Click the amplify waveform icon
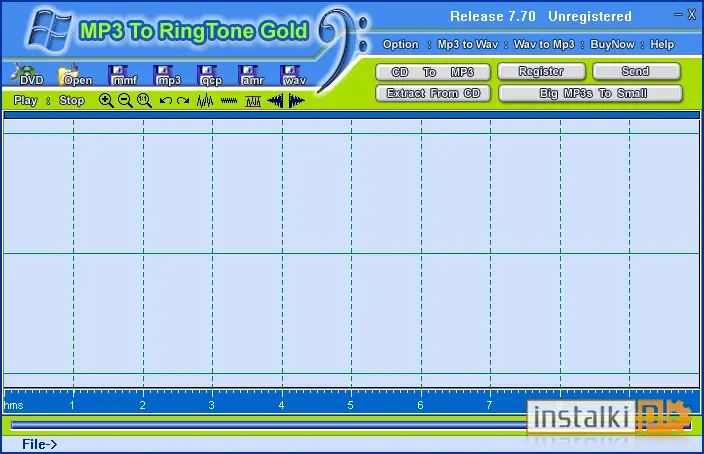The width and height of the screenshot is (704, 454). pos(205,101)
